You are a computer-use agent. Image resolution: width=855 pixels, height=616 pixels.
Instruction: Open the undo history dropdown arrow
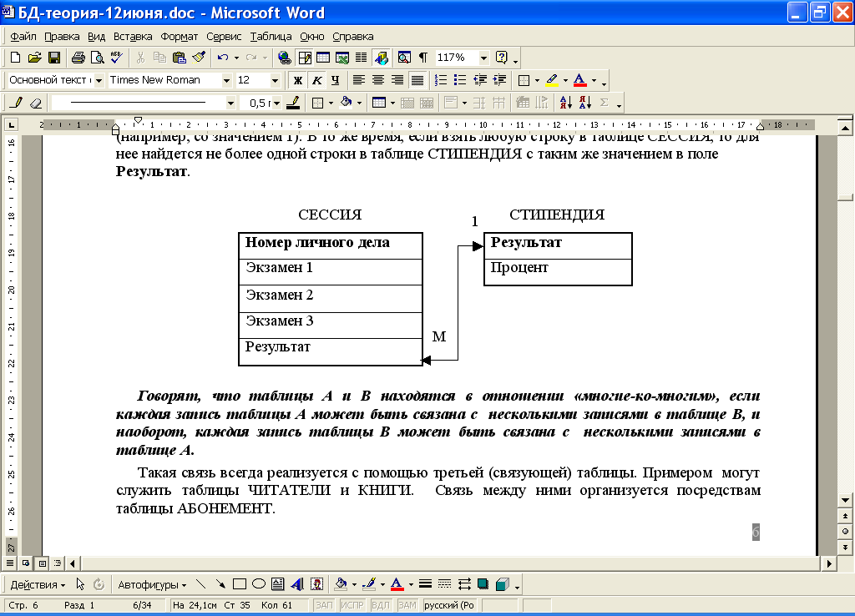coord(236,58)
